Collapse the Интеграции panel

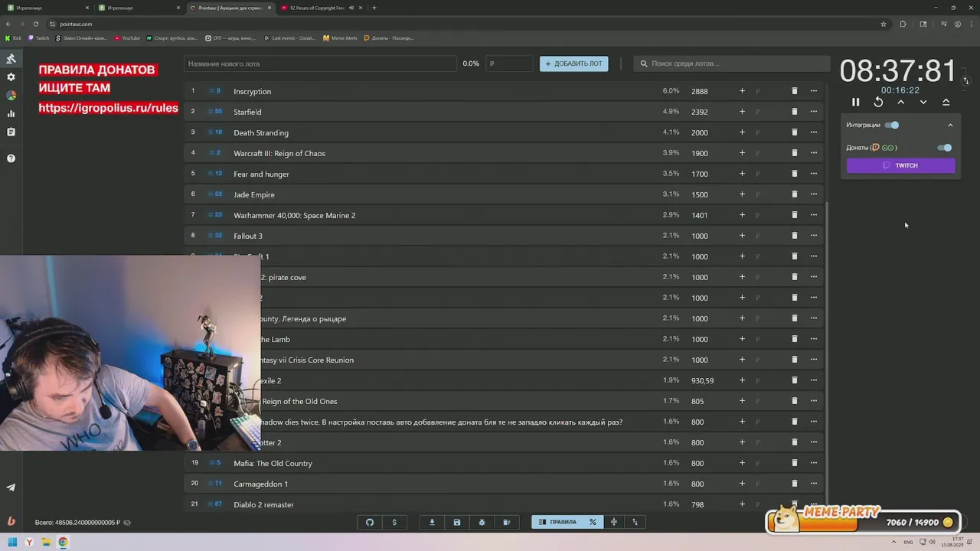pyautogui.click(x=950, y=125)
